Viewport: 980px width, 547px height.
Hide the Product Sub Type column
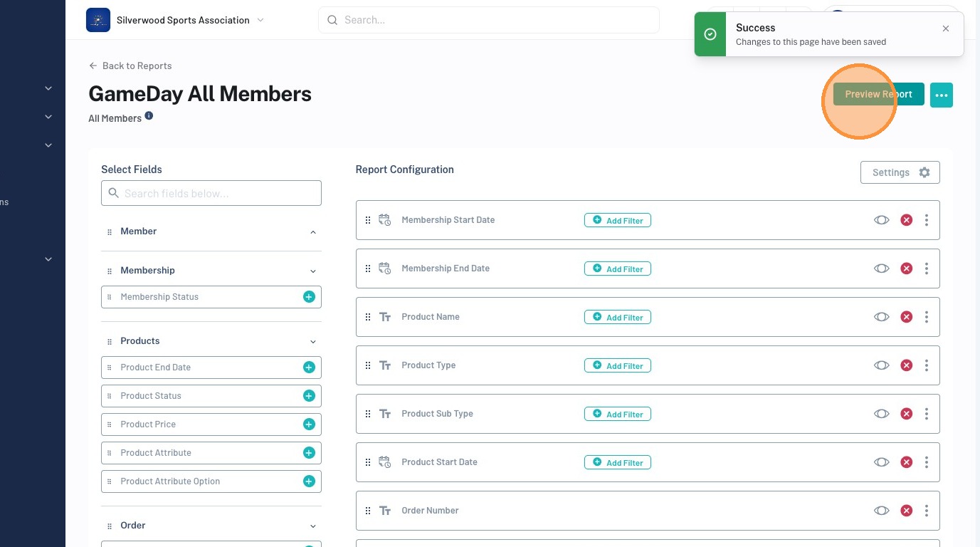pos(881,414)
